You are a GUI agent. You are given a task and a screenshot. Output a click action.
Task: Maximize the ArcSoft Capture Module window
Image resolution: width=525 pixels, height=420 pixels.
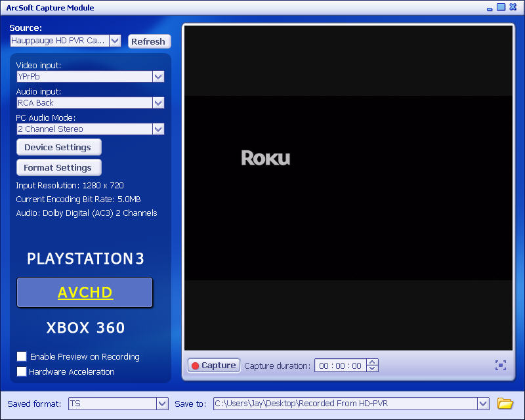click(x=501, y=7)
